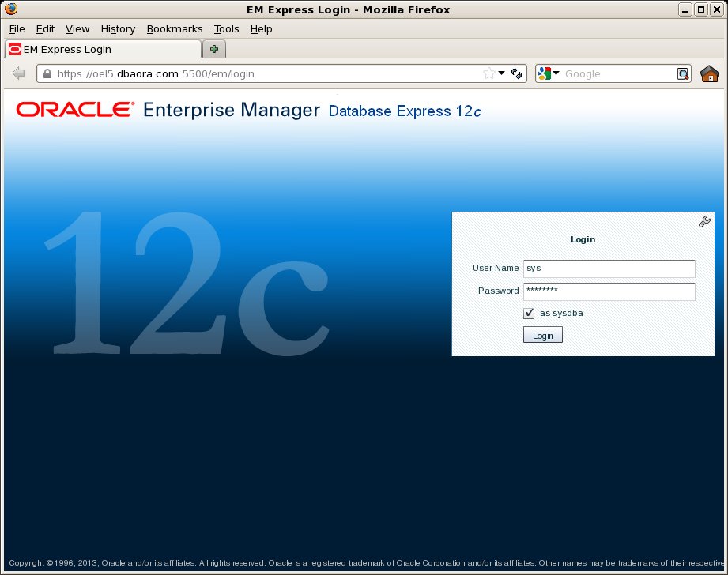Click the Firefox logo in title bar
This screenshot has height=575, width=728.
pos(11,9)
